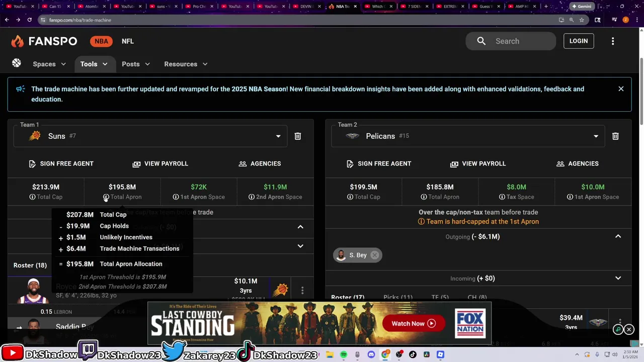Delete Team 1 with trash icon
This screenshot has height=362, width=644.
[298, 136]
